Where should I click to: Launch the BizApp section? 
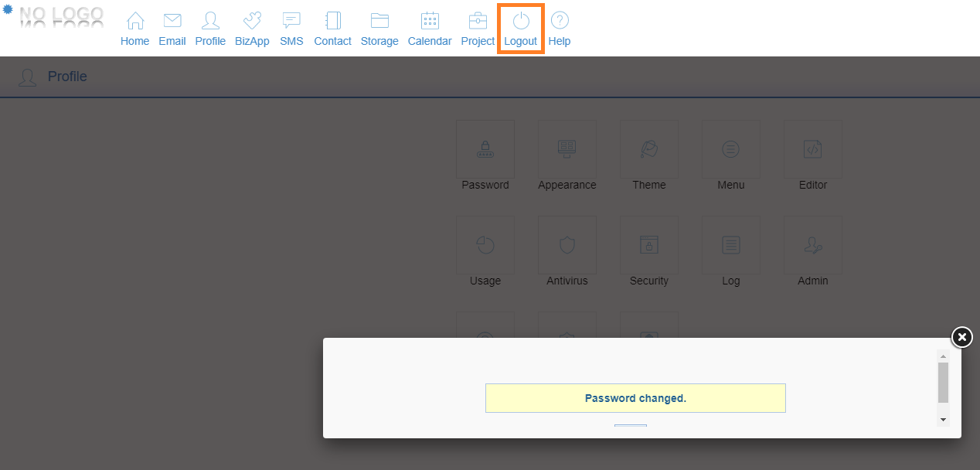point(252,29)
